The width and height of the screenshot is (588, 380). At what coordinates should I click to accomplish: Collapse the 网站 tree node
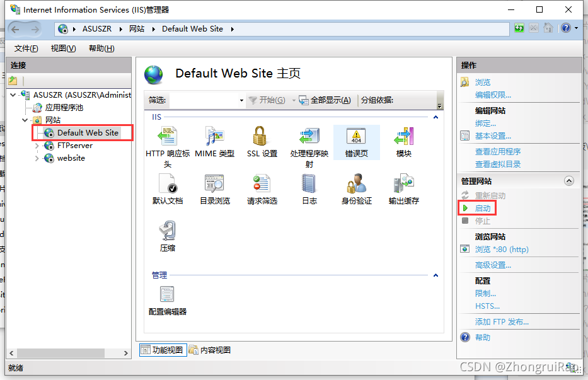(x=25, y=120)
